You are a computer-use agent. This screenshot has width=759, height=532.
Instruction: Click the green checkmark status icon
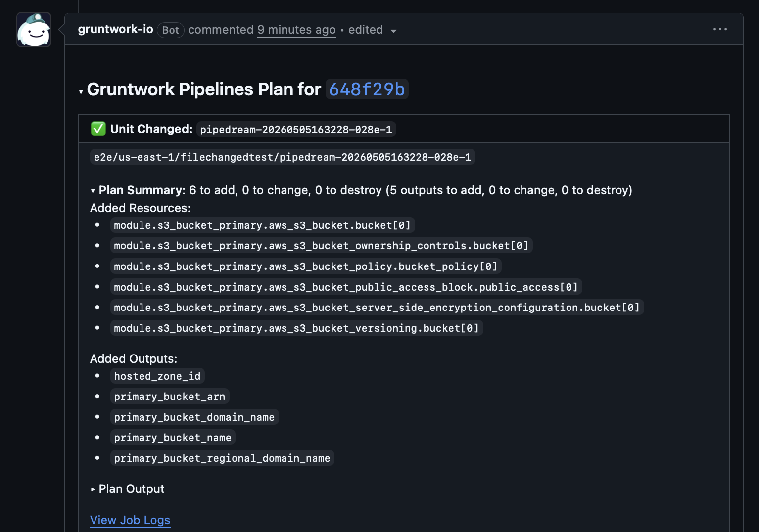tap(98, 129)
